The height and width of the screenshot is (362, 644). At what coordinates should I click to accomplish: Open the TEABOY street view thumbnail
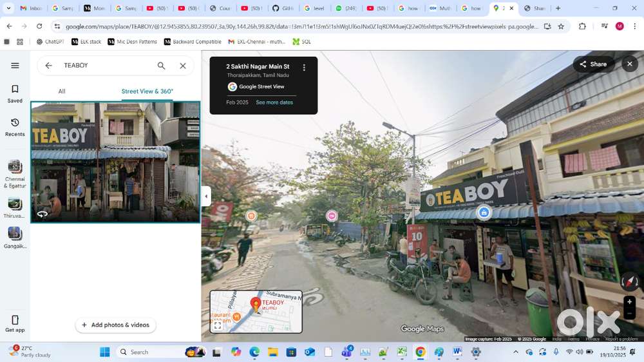tap(115, 162)
